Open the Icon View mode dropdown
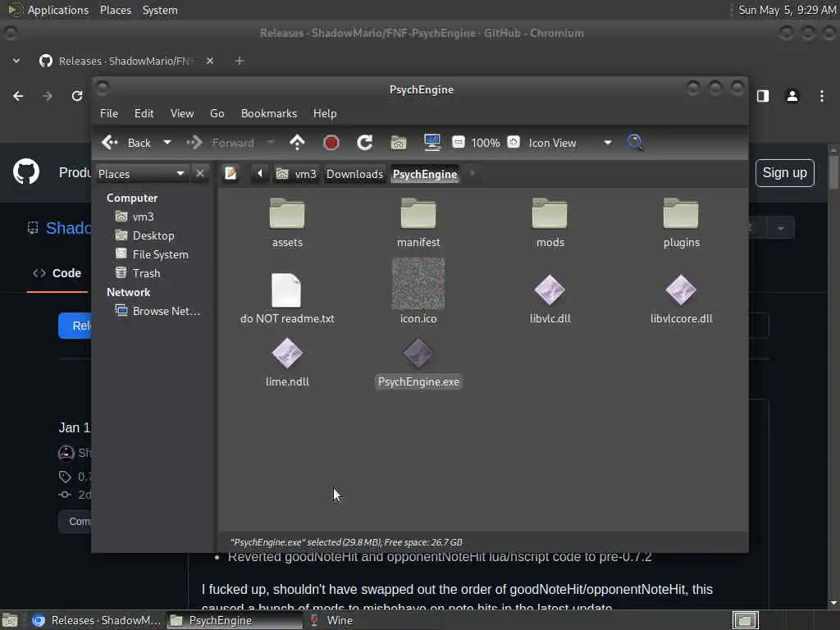The width and height of the screenshot is (840, 630). click(x=570, y=143)
